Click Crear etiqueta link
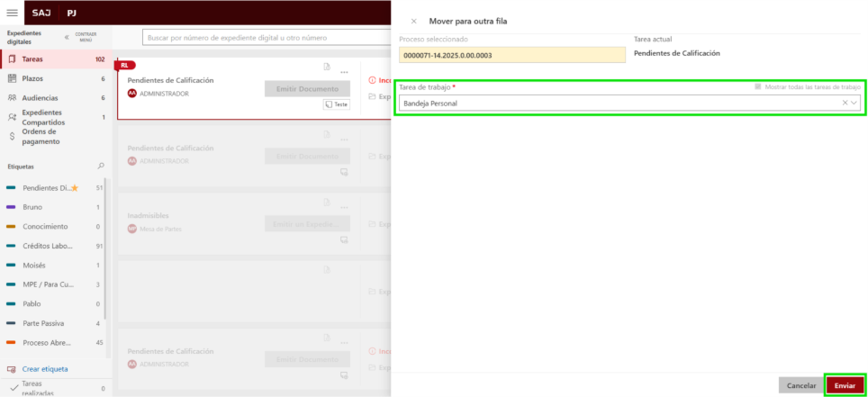The image size is (868, 397). pos(44,369)
